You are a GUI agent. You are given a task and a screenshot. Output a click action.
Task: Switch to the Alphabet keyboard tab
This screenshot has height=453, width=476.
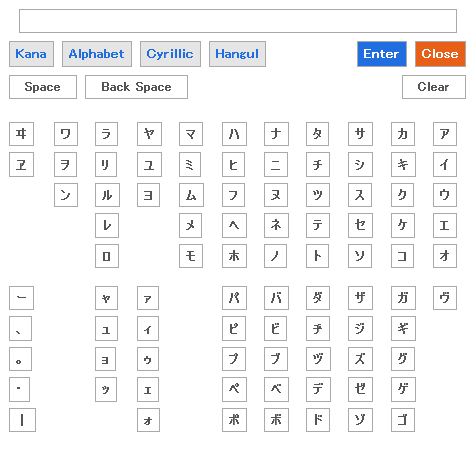tap(97, 54)
